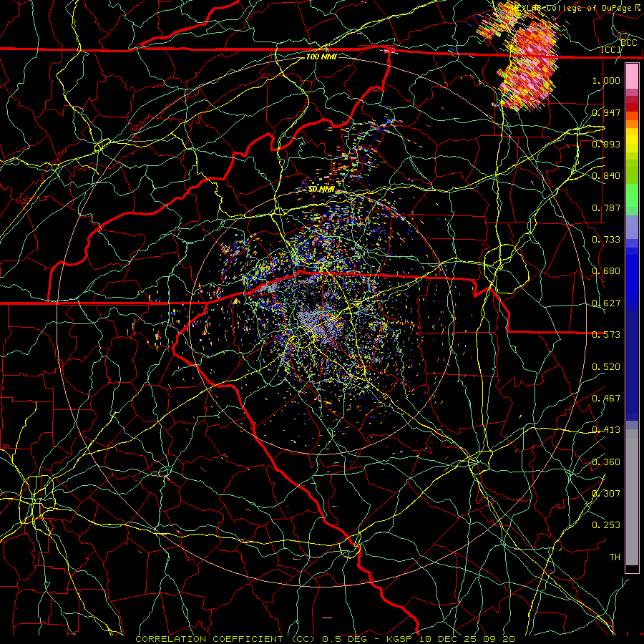The image size is (644, 644).
Task: Click the 50 NMI range ring label
Action: tap(321, 190)
